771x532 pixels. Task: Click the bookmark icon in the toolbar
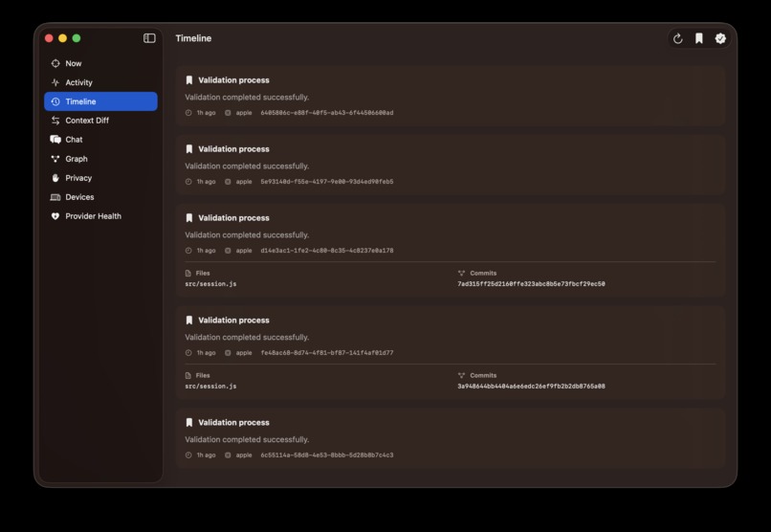click(699, 38)
